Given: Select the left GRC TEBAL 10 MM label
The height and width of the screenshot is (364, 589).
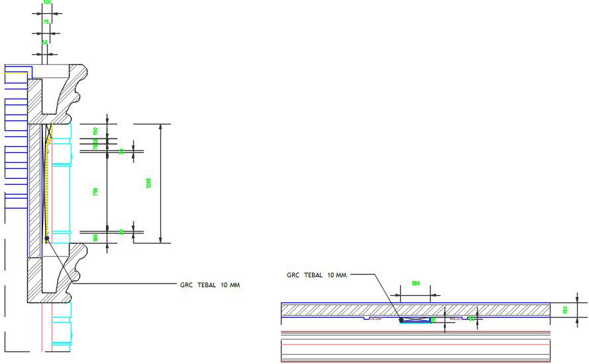Looking at the screenshot, I should coord(209,284).
